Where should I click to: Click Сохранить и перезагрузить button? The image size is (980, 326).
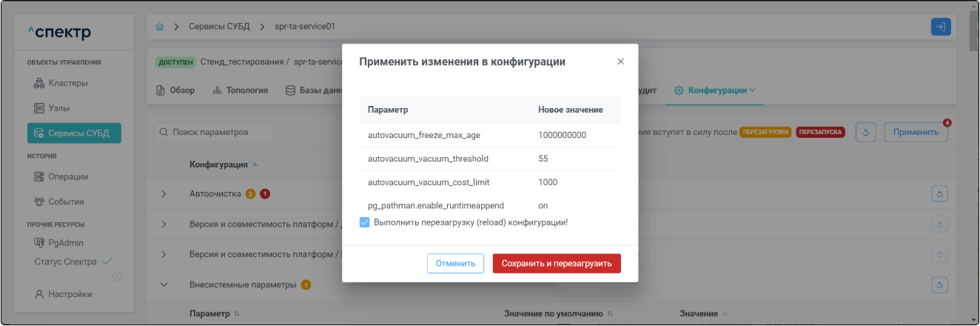[x=557, y=264]
